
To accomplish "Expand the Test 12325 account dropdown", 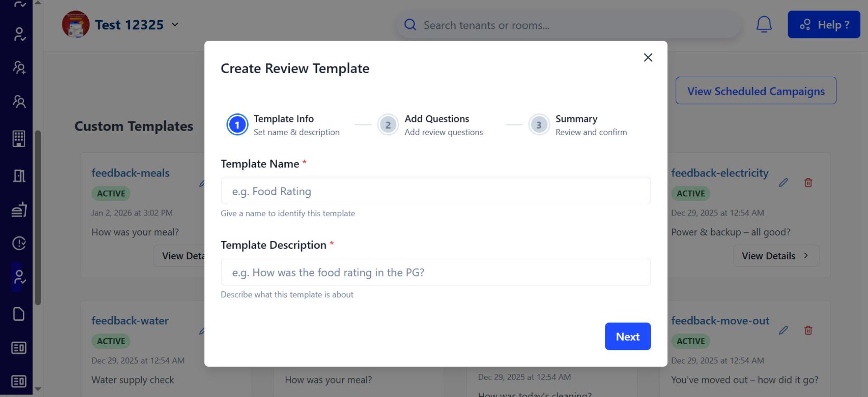I will click(175, 24).
